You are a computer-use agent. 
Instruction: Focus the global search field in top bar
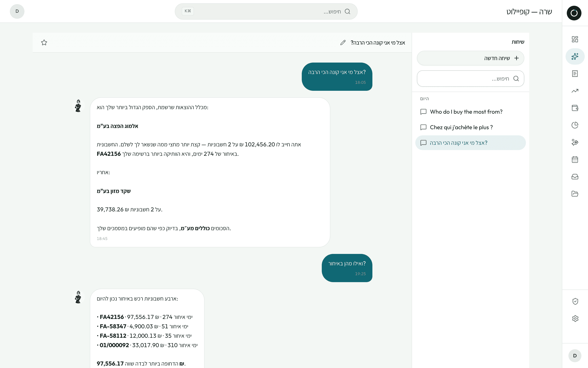pos(266,11)
